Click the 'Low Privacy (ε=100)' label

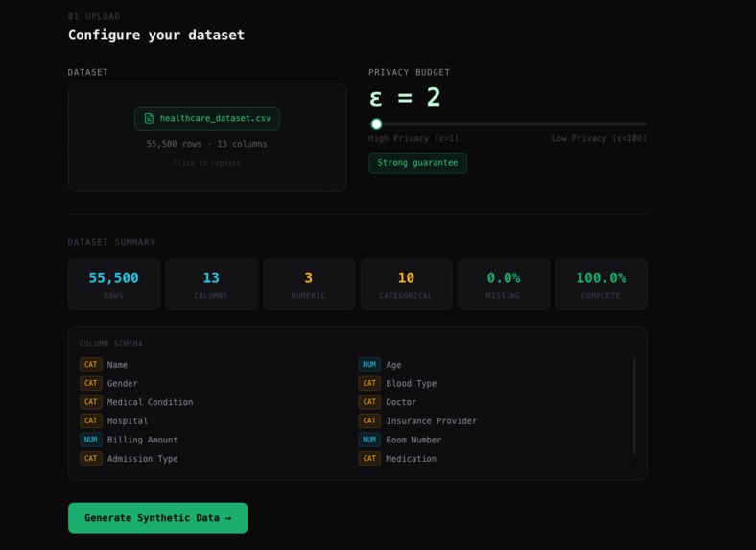tap(599, 138)
